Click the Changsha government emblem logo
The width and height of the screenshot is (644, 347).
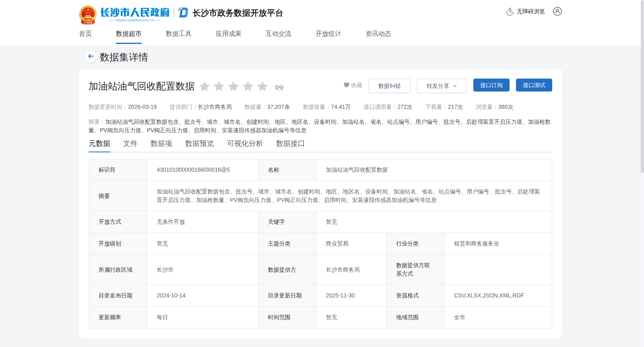(x=88, y=15)
